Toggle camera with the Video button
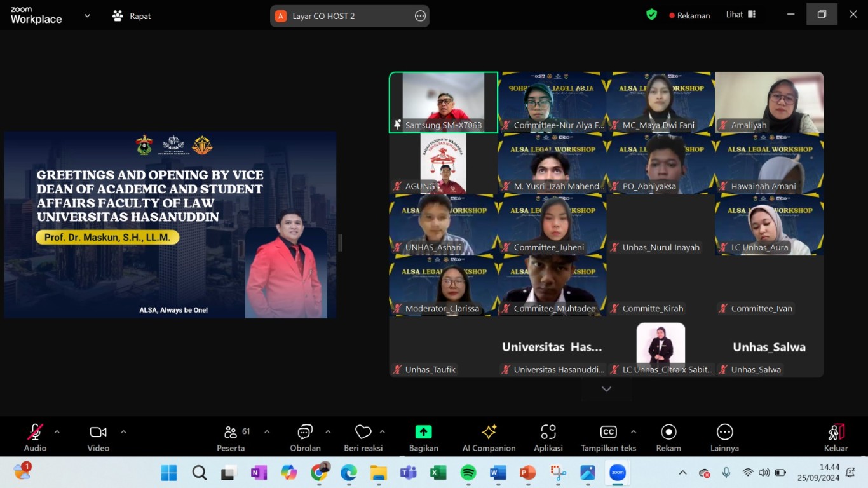Screen dimensions: 868x488 tap(98, 438)
